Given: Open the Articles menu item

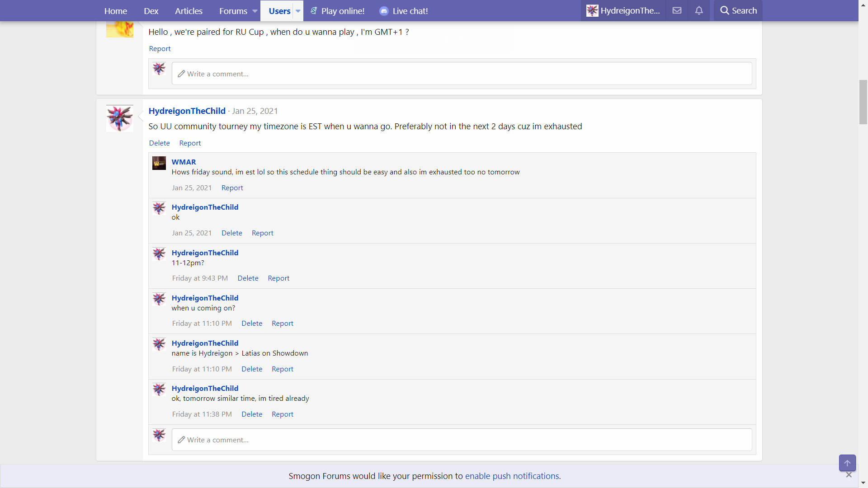Looking at the screenshot, I should point(189,11).
